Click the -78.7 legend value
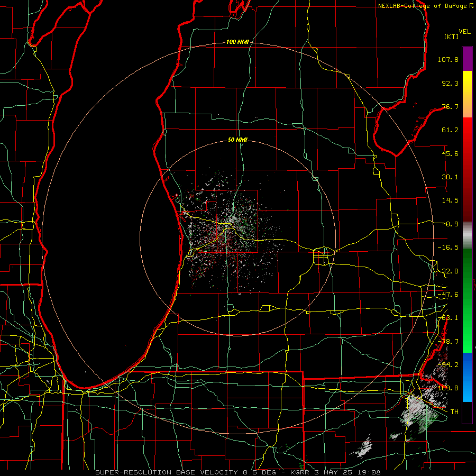476x476 pixels. click(448, 342)
